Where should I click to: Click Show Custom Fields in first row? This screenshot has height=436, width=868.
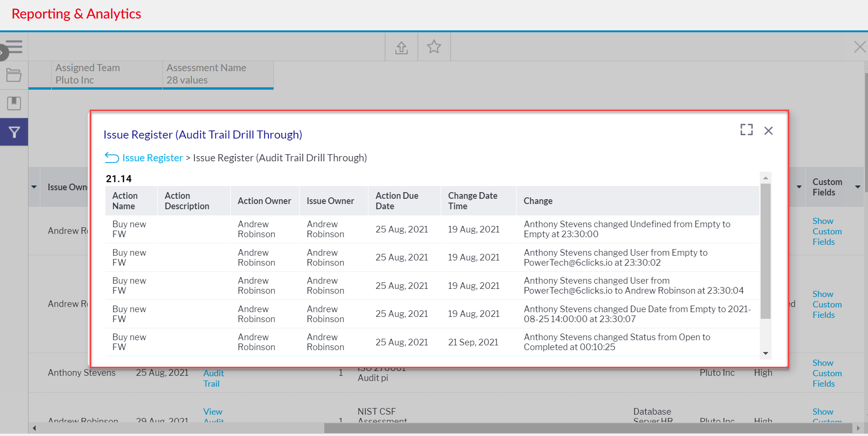[x=827, y=232]
